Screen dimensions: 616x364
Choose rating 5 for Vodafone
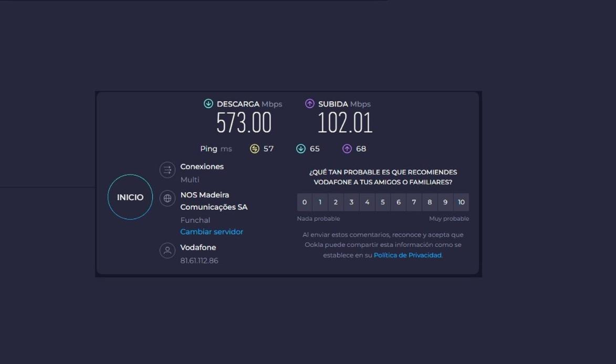tap(383, 202)
